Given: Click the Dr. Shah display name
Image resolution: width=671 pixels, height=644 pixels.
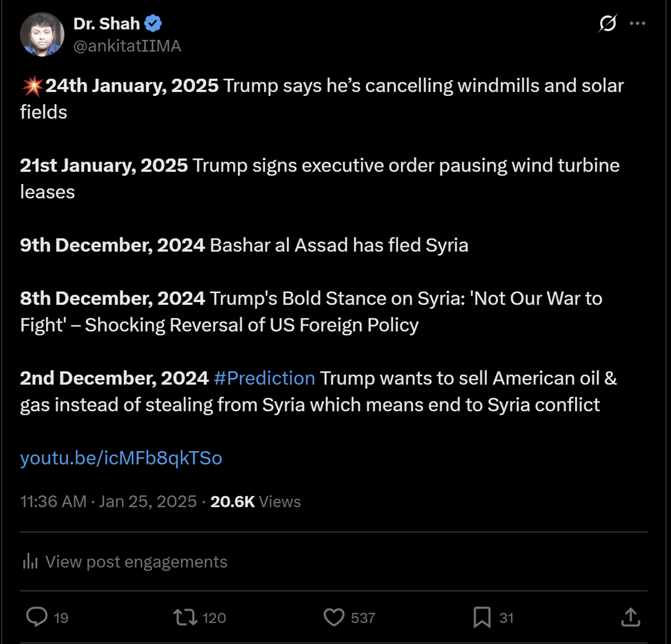Looking at the screenshot, I should [107, 23].
